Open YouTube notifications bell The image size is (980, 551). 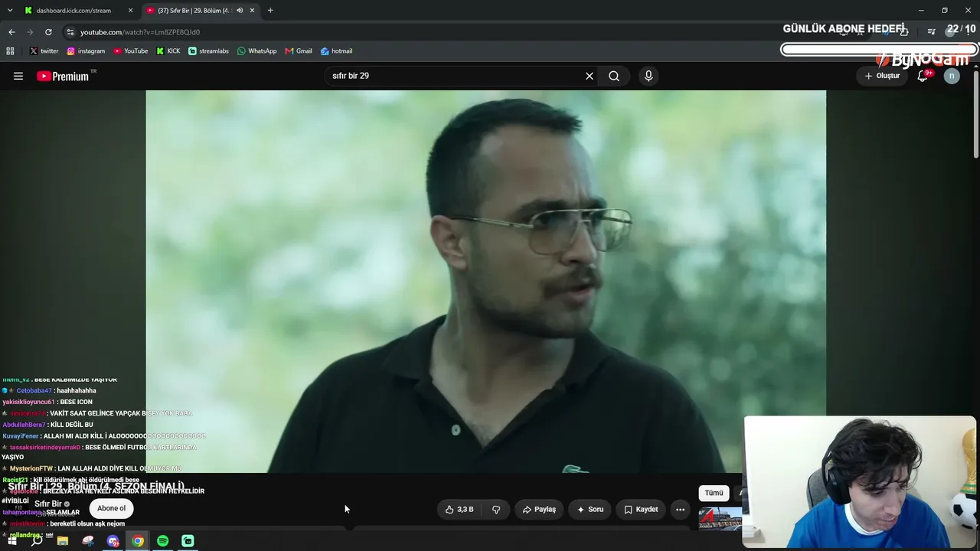pos(923,76)
